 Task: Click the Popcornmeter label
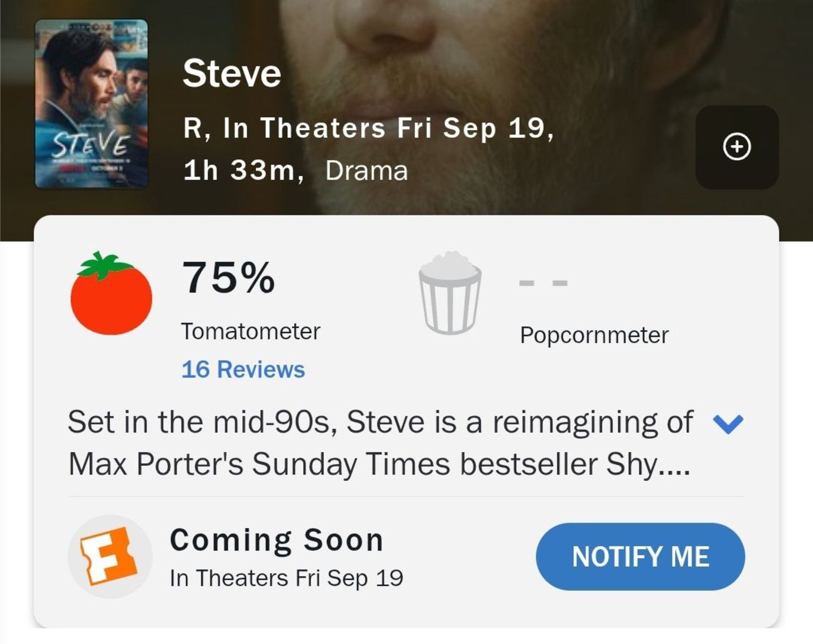pos(594,335)
